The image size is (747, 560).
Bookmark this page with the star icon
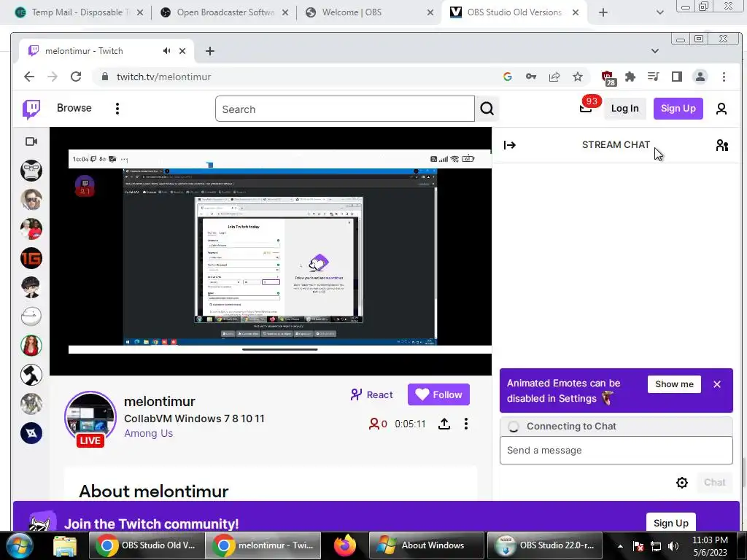(578, 77)
